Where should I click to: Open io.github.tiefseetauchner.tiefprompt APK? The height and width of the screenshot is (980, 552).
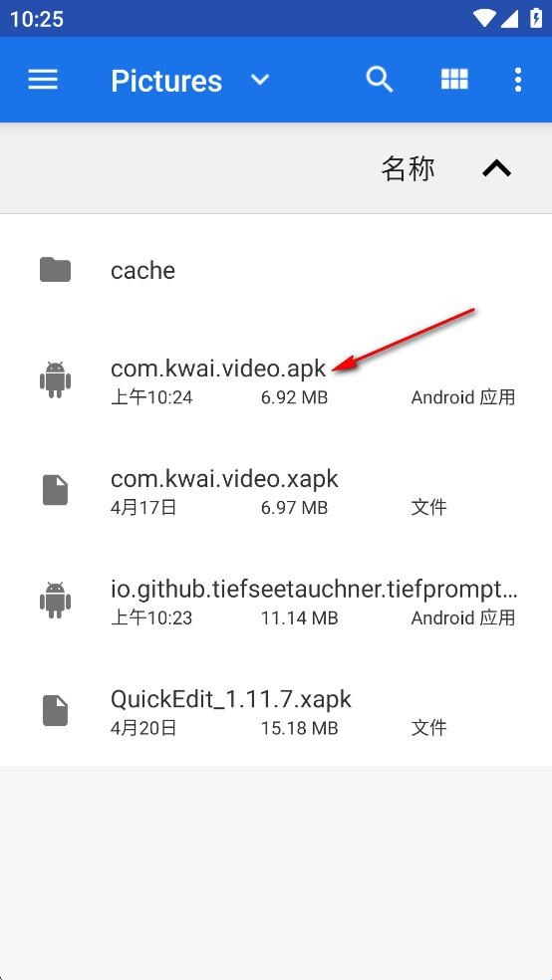[276, 600]
